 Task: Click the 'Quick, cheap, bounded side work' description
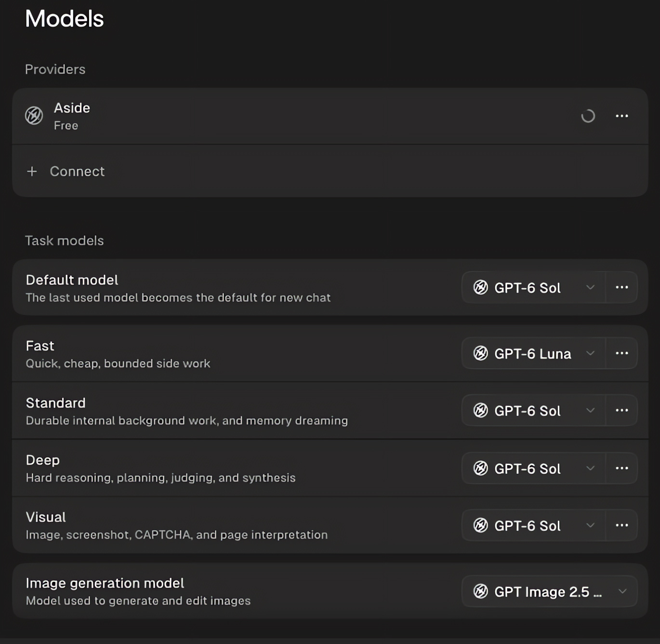(118, 363)
